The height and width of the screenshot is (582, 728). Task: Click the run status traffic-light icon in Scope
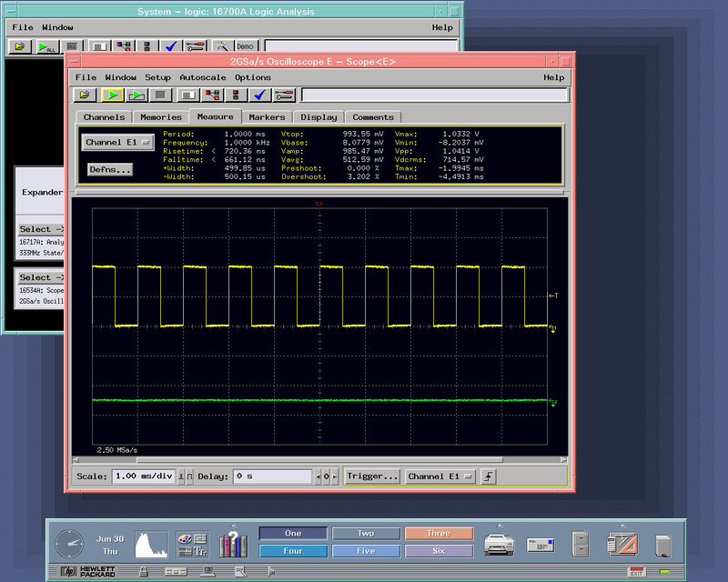[x=236, y=95]
